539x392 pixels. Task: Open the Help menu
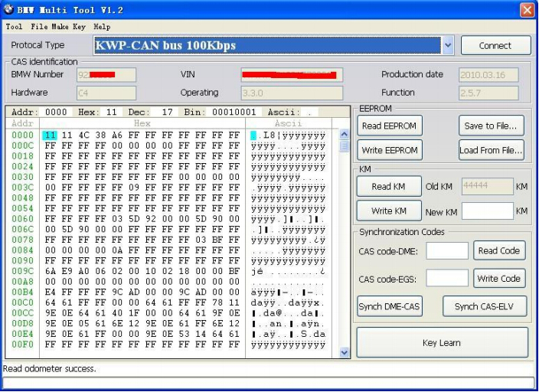click(102, 27)
